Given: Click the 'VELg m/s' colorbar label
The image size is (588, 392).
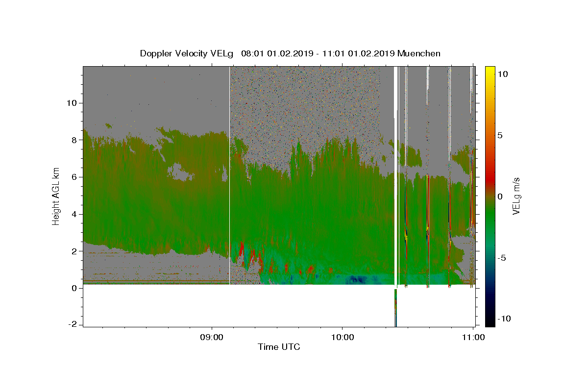Looking at the screenshot, I should 516,196.
